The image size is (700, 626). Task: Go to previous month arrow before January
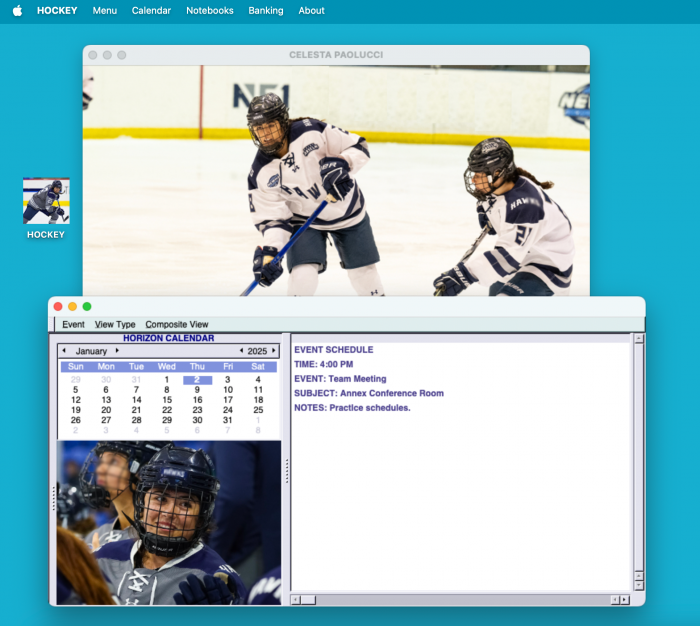pyautogui.click(x=64, y=351)
